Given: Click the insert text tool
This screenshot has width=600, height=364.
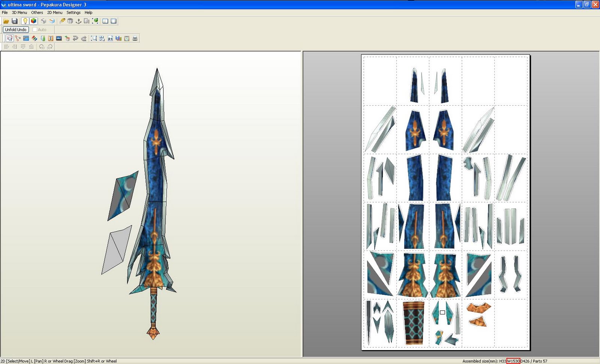Looking at the screenshot, I should [50, 38].
